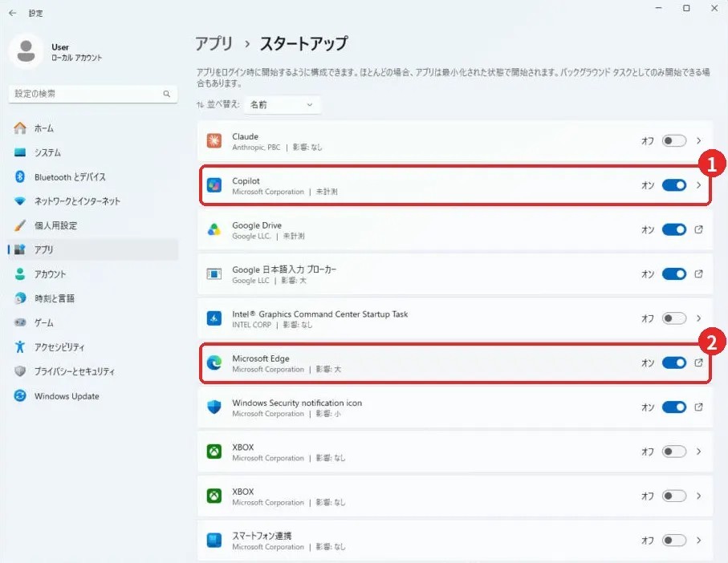Click the プライバシーとセキュリティ shield icon
Screen dimensions: 728x563
tap(20, 371)
